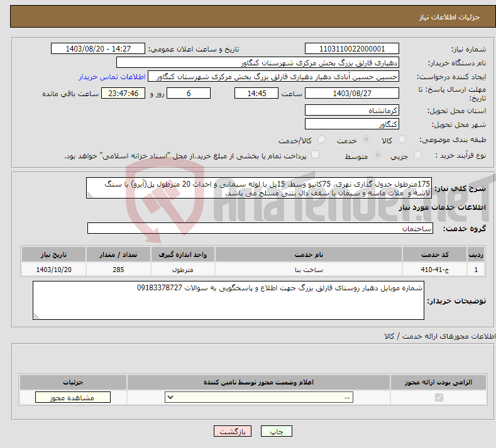Click service code cell ج-41-410
This screenshot has width=496, height=448.
click(x=435, y=270)
